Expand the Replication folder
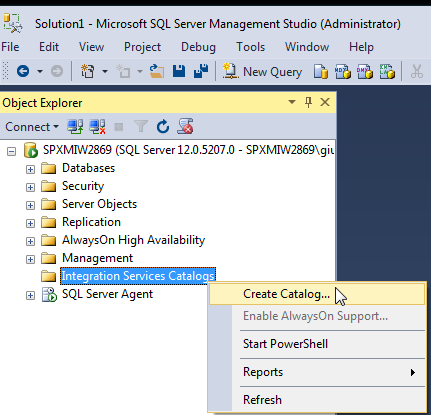Viewport: 431px width, 415px height. pos(30,223)
